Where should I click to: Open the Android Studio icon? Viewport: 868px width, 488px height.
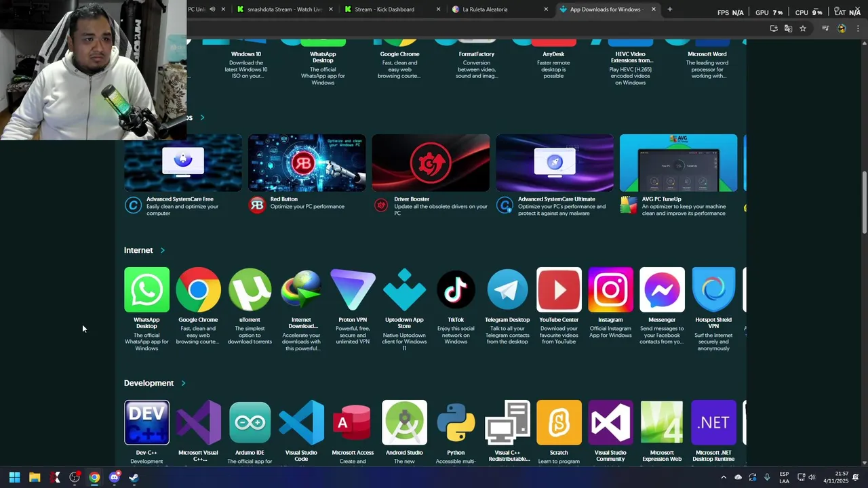404,422
